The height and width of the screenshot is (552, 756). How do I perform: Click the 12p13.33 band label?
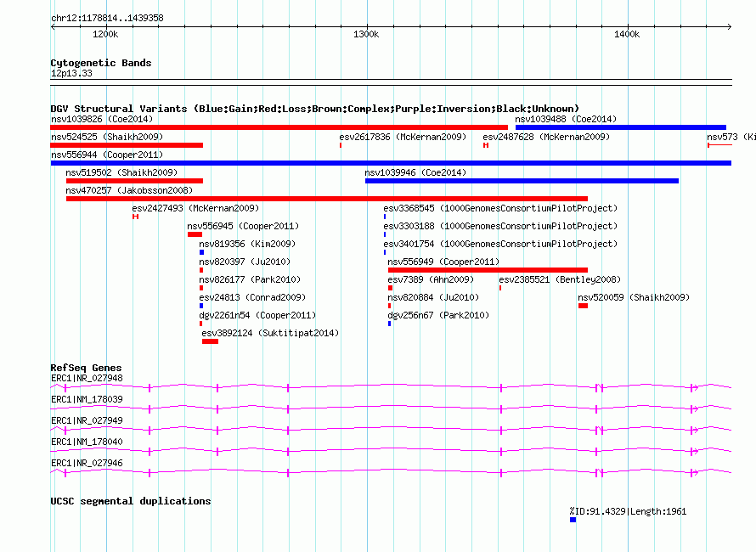pyautogui.click(x=71, y=73)
